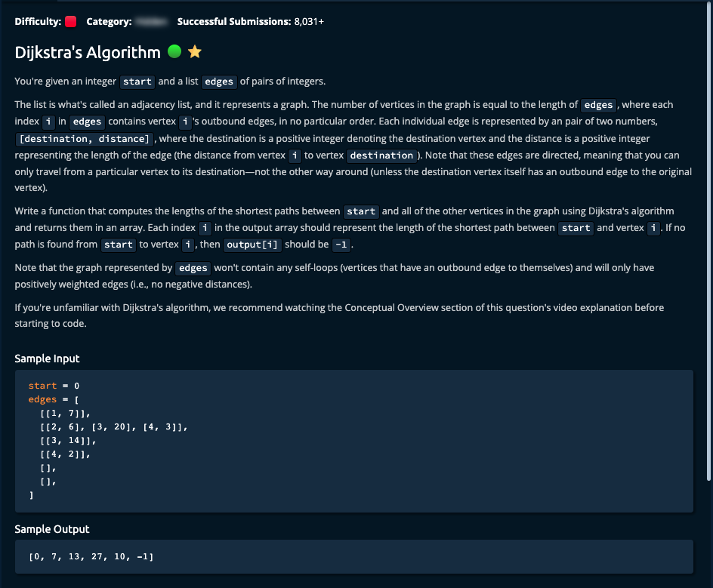Click the 'destination' tag after 'to vertex'
713x588 pixels.
pyautogui.click(x=381, y=155)
